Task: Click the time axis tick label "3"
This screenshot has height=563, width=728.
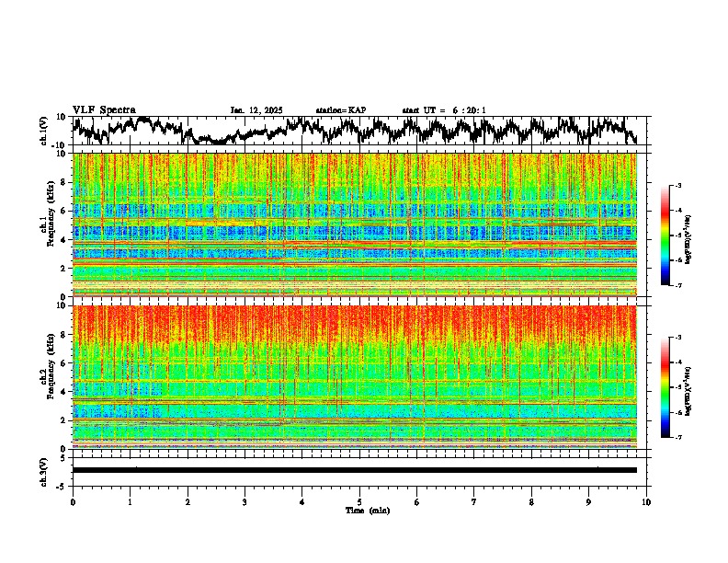Action: point(245,502)
